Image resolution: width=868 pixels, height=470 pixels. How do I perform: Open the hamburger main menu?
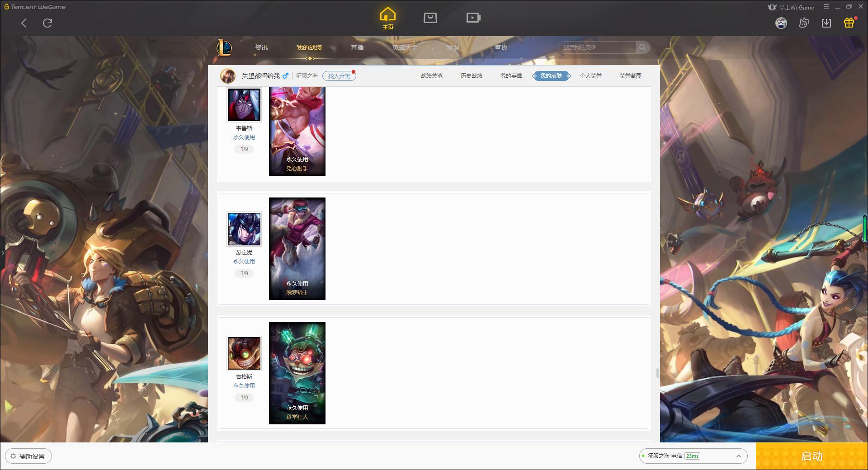pos(826,7)
